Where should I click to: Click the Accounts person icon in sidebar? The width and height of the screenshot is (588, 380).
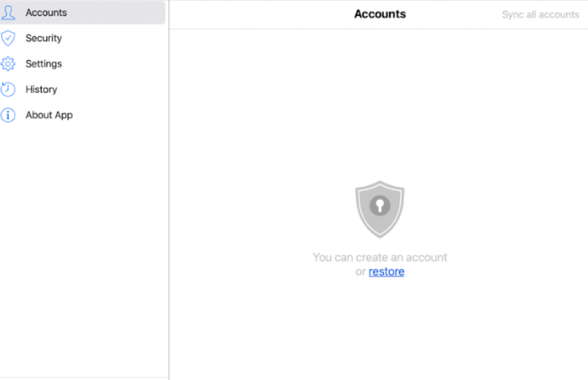pyautogui.click(x=8, y=13)
